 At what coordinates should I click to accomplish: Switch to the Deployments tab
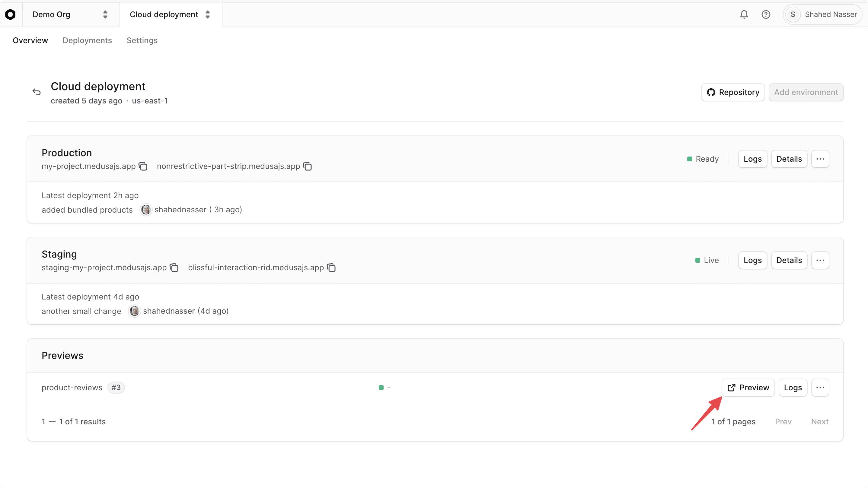(87, 40)
